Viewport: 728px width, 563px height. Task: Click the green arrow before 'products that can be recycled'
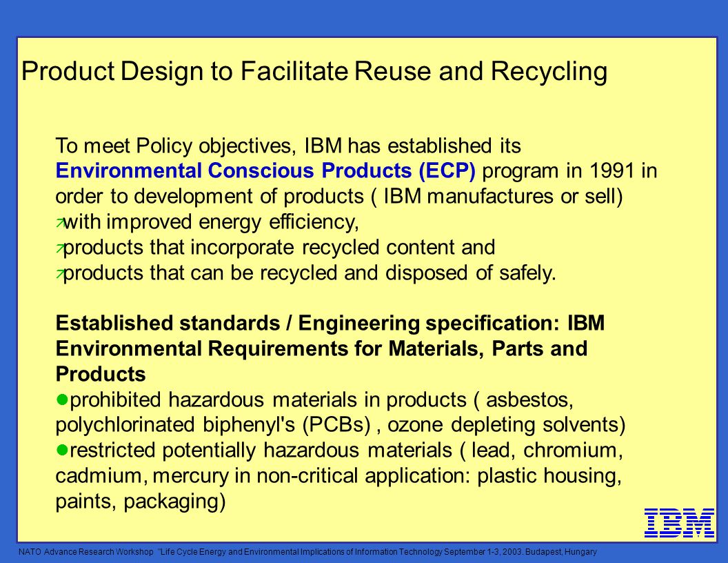pos(59,275)
